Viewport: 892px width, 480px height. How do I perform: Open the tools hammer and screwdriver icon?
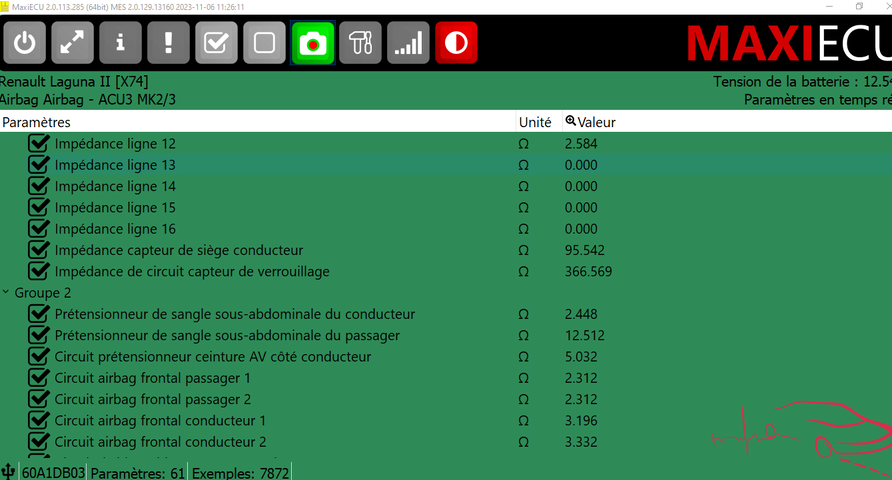point(360,43)
